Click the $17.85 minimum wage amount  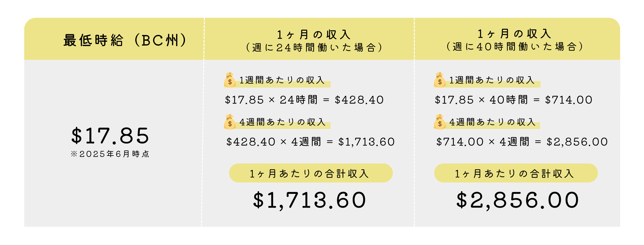pyautogui.click(x=110, y=136)
